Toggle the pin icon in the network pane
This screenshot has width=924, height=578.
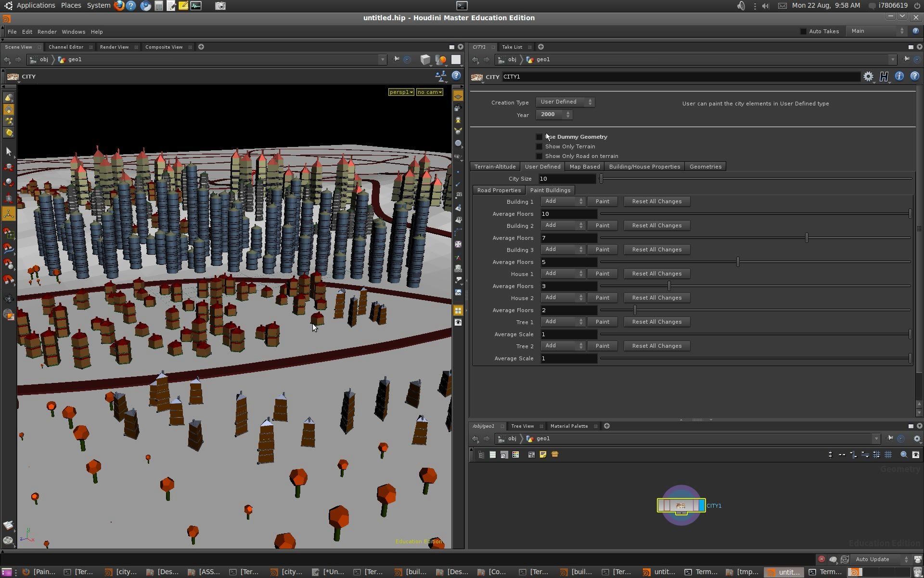coord(890,438)
